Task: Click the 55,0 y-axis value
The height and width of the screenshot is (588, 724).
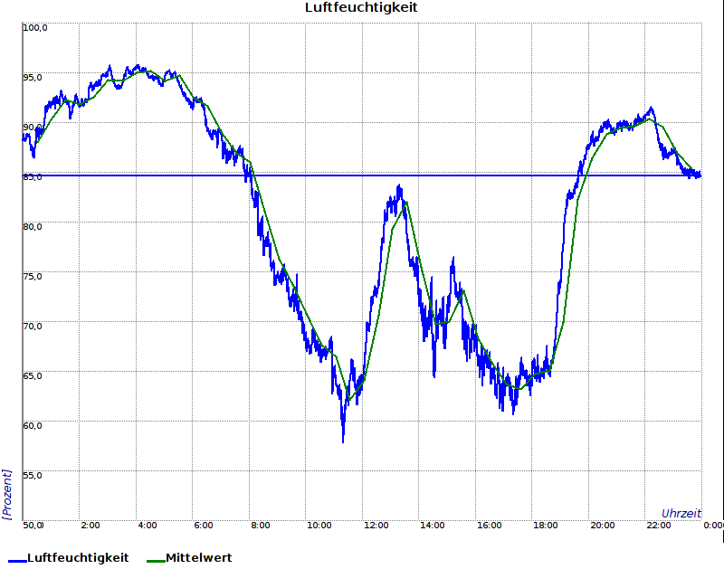Action: point(33,476)
